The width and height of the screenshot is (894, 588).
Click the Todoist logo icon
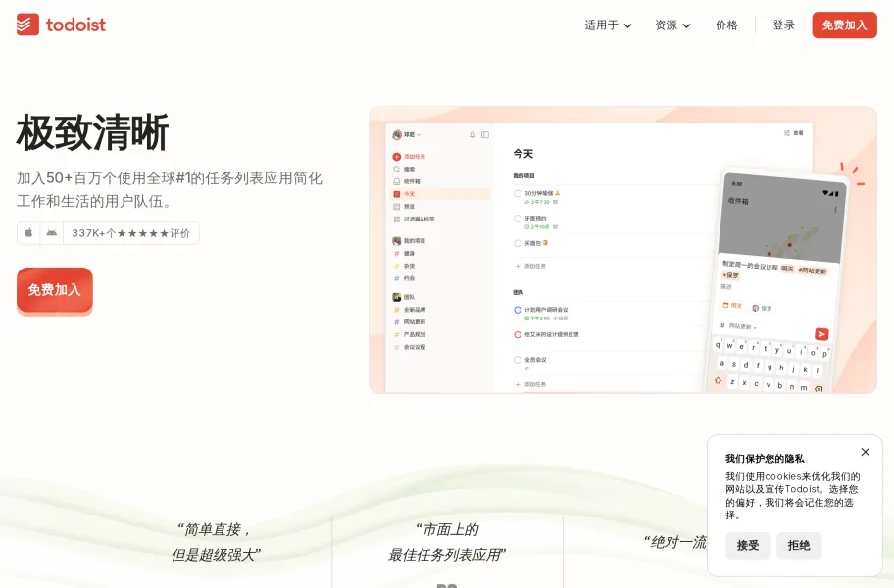pos(27,24)
